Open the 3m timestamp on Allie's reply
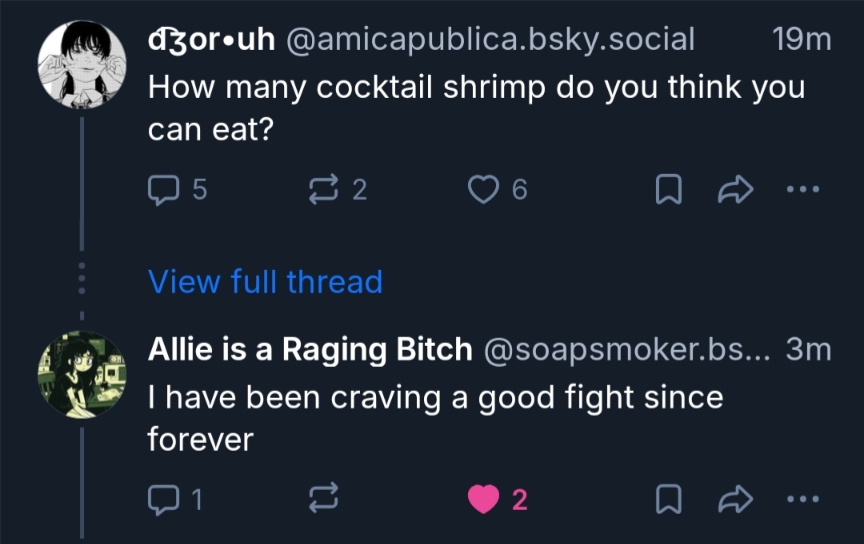The image size is (864, 544). 809,349
